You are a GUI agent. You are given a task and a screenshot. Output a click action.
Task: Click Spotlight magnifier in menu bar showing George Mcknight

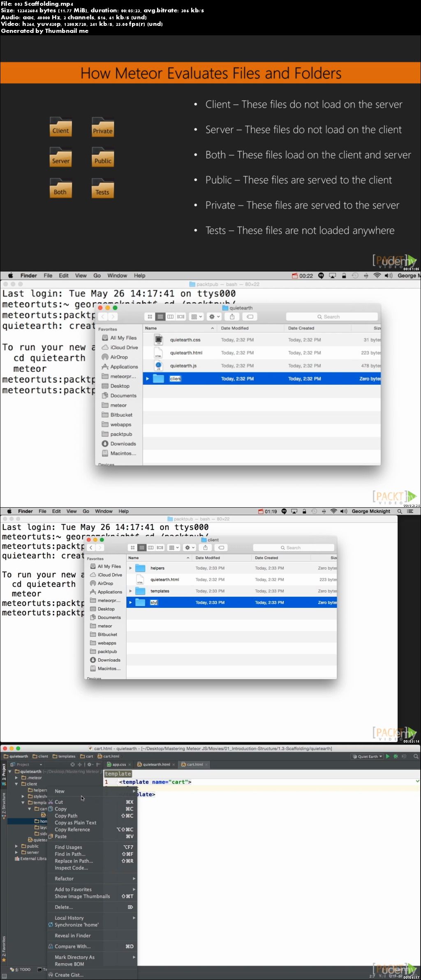(400, 511)
